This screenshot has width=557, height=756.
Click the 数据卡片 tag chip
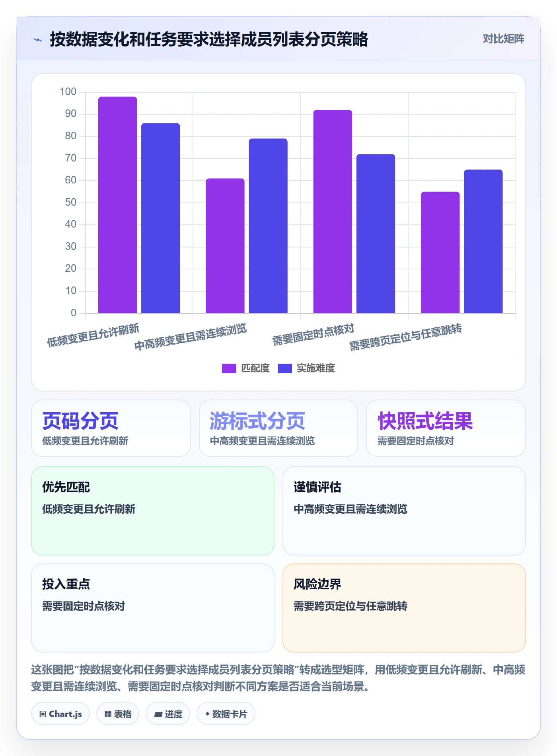click(x=226, y=714)
